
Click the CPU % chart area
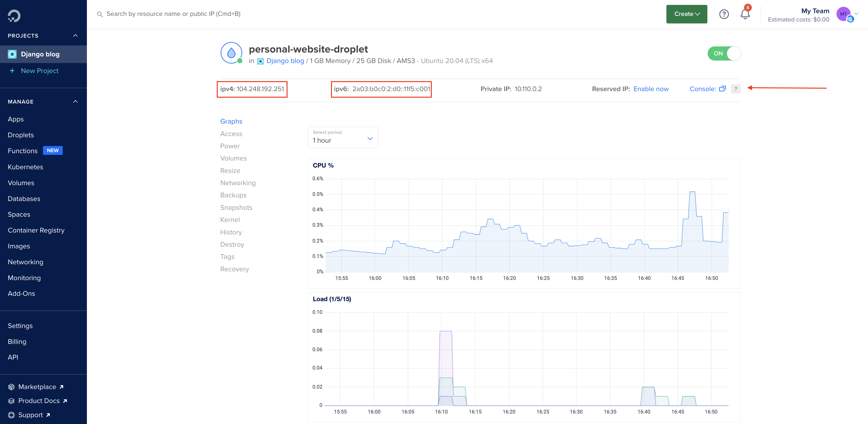coord(524,223)
